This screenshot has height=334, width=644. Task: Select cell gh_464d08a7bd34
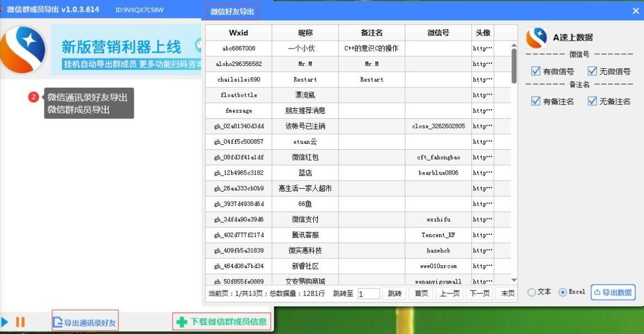(x=238, y=266)
